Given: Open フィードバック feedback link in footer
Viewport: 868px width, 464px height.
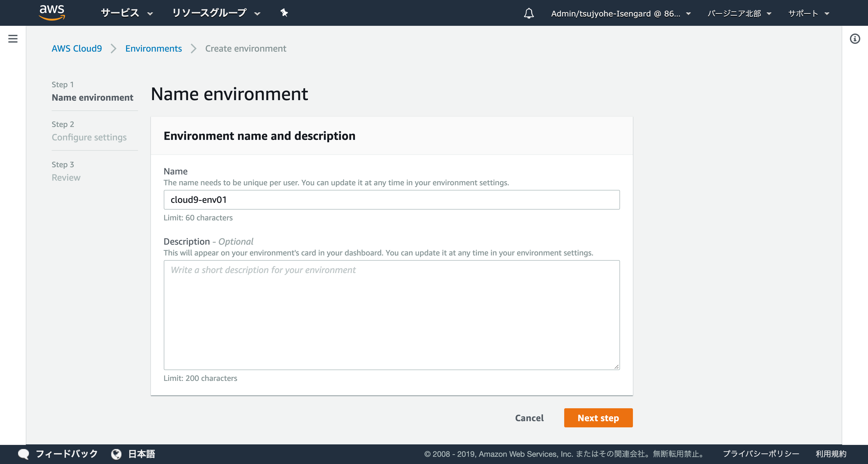Looking at the screenshot, I should [x=67, y=454].
